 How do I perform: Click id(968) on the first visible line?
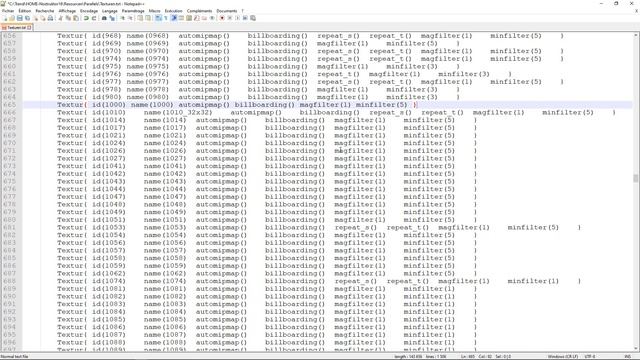pos(107,36)
